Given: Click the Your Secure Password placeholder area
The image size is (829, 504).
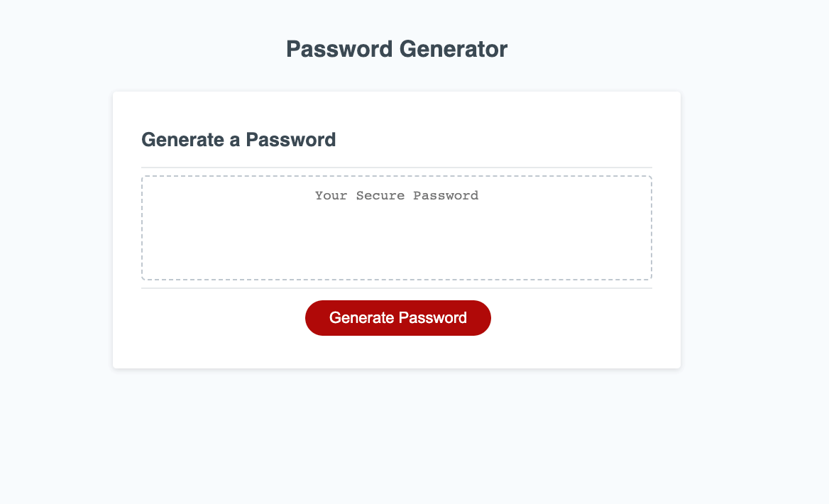Looking at the screenshot, I should (397, 195).
